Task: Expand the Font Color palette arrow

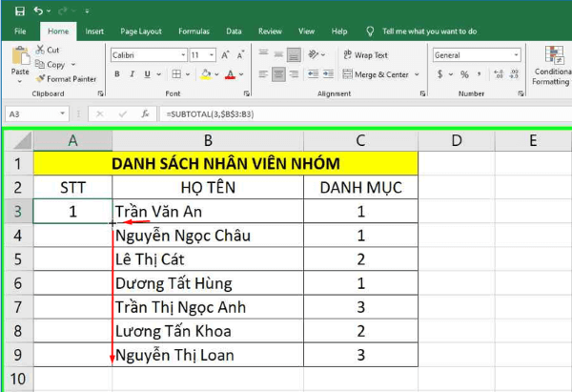Action: (241, 74)
